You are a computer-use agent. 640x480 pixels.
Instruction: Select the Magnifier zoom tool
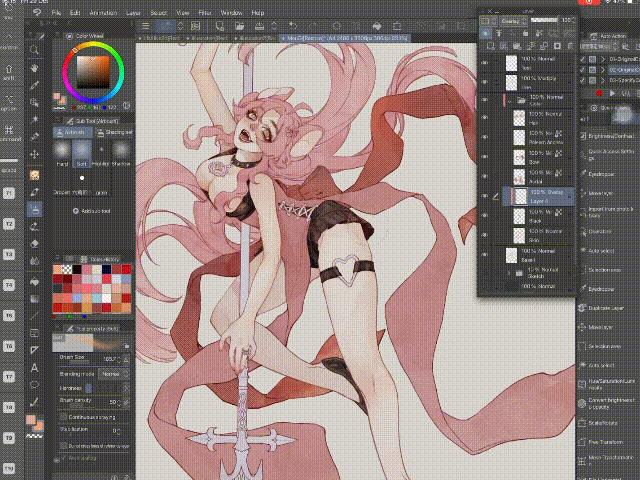coord(35,49)
